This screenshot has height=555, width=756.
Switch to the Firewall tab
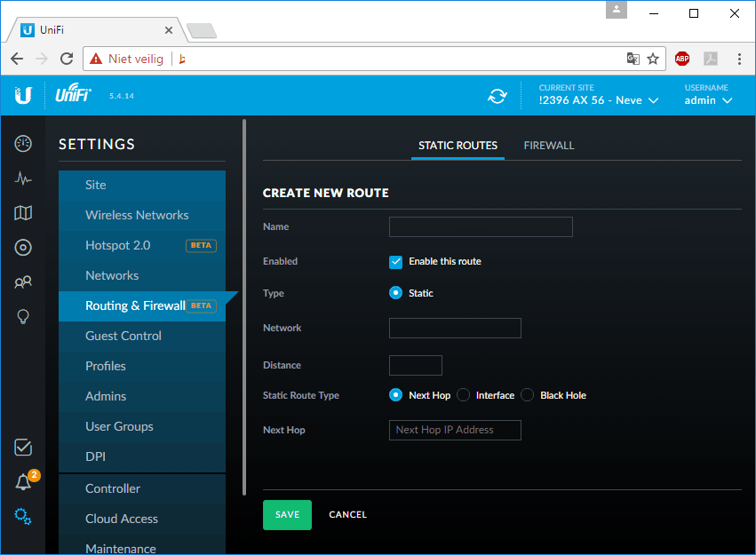click(x=549, y=146)
